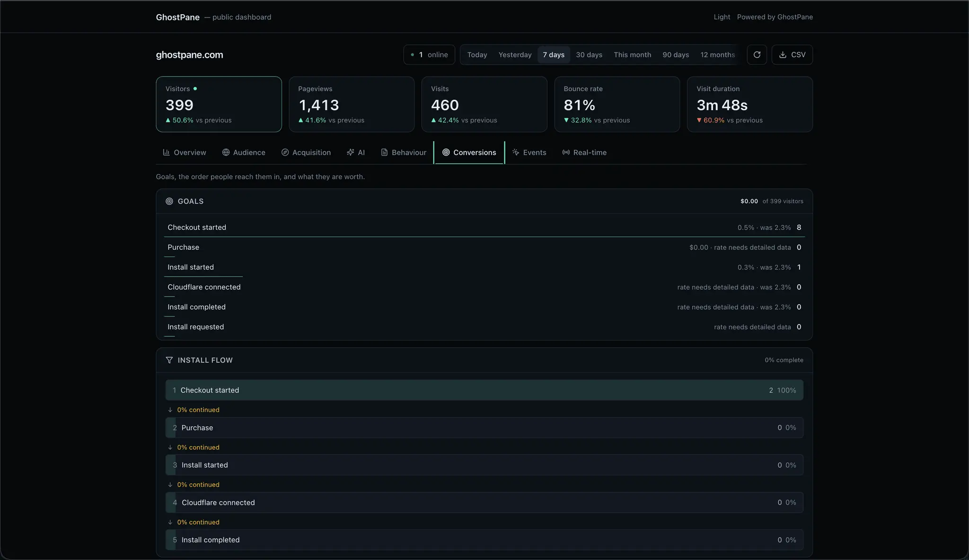Click the Purchase funnel step

point(484,428)
